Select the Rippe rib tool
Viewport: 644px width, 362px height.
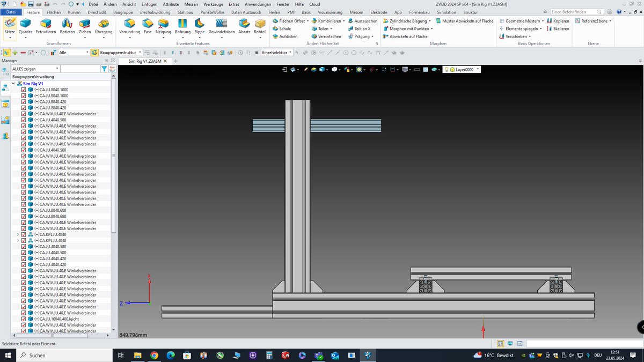[200, 26]
